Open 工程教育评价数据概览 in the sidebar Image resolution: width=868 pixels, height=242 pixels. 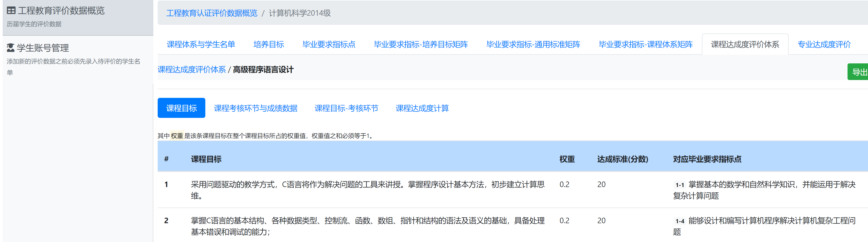click(x=78, y=18)
